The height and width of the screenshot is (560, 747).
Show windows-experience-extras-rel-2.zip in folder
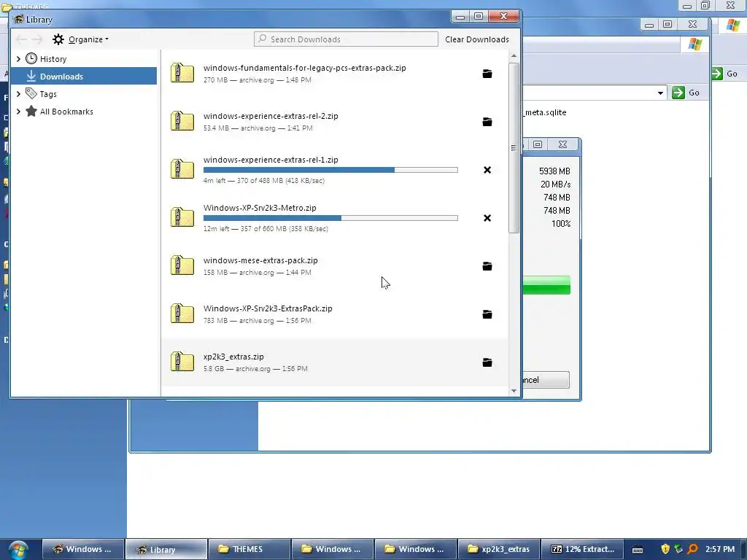487,122
